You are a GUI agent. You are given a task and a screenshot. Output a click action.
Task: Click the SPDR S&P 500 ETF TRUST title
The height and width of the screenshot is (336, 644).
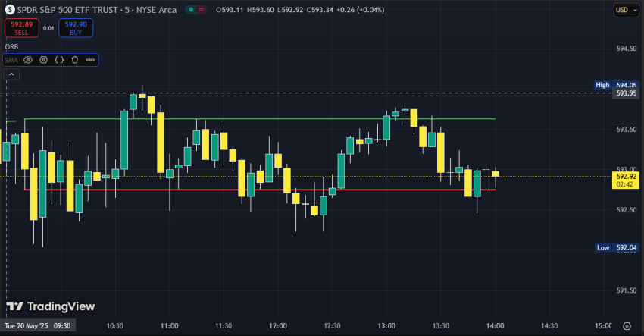click(67, 9)
